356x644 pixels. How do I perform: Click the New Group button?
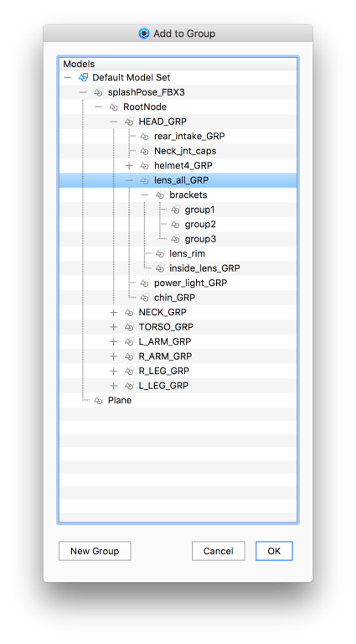click(95, 551)
